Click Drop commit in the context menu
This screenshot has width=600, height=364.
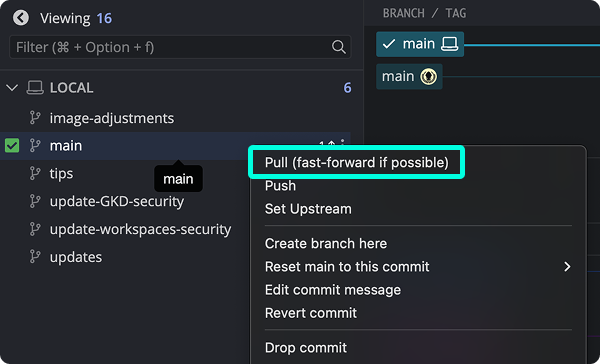point(306,348)
